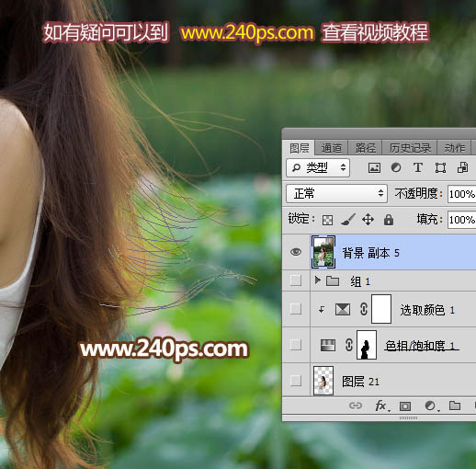
Task: Click the 不透明度 100% field
Action: (x=461, y=194)
